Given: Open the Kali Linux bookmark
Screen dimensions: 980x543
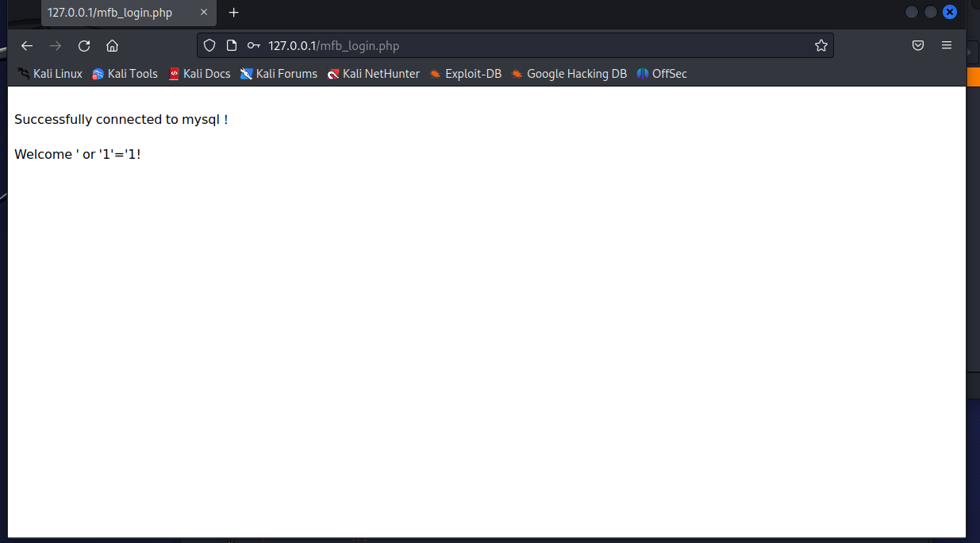Looking at the screenshot, I should [50, 74].
